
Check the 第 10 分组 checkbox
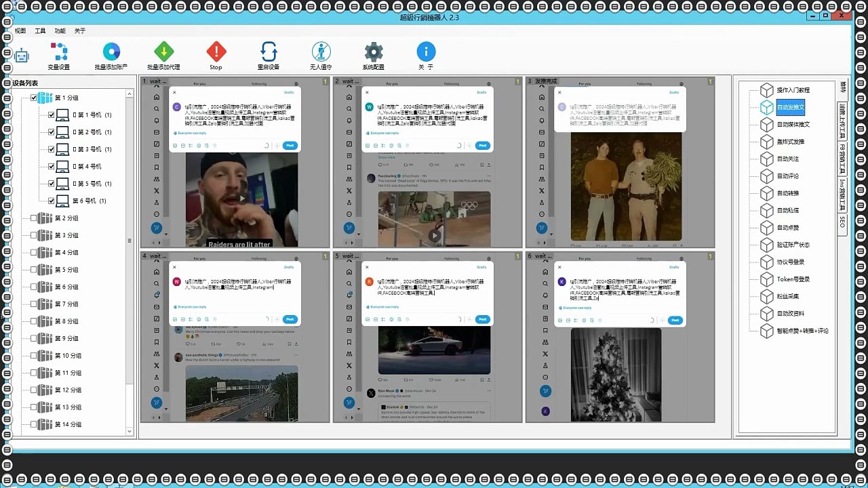(x=33, y=356)
